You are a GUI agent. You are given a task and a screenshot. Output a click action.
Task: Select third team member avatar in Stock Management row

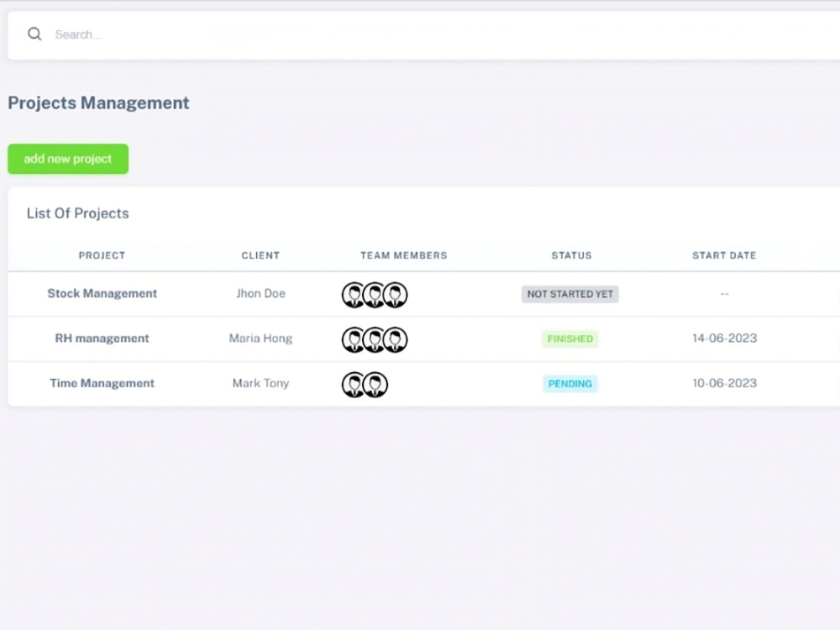[396, 295]
